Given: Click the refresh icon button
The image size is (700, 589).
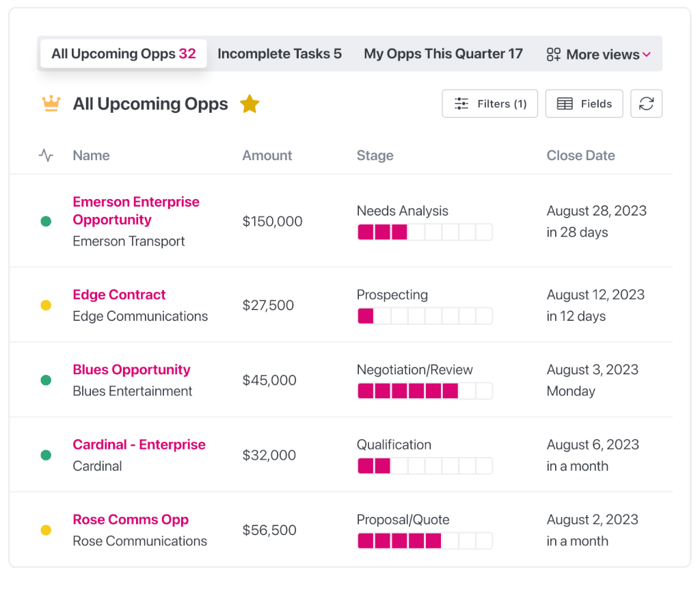Looking at the screenshot, I should (646, 104).
